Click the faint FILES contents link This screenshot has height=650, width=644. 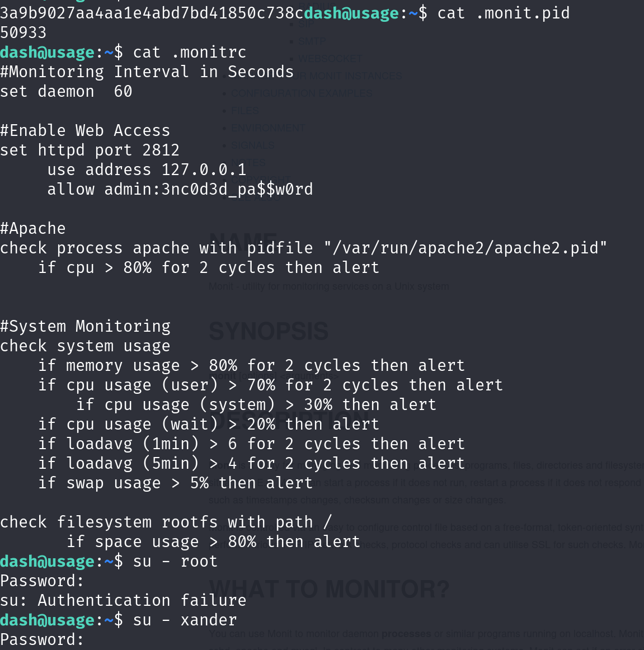click(245, 111)
